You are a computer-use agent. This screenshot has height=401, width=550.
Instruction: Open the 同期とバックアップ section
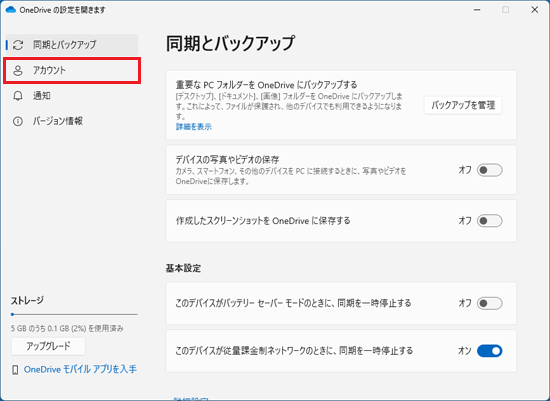[x=72, y=45]
